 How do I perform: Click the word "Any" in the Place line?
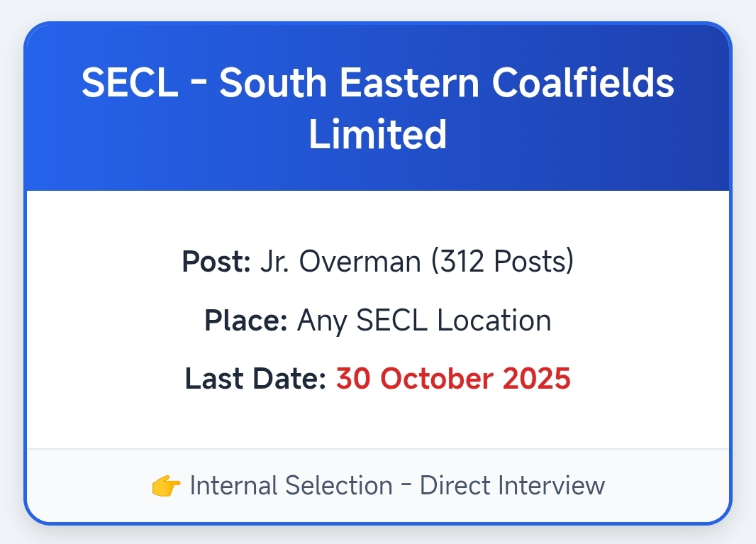[x=322, y=321]
